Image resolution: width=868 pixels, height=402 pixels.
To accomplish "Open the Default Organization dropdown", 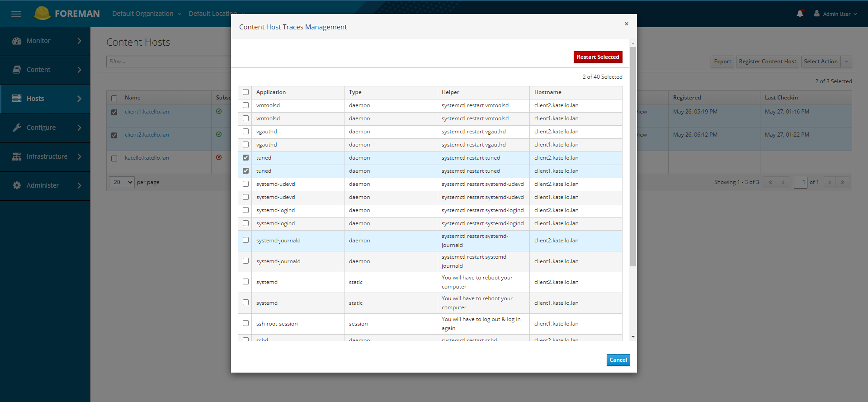I will click(x=147, y=14).
